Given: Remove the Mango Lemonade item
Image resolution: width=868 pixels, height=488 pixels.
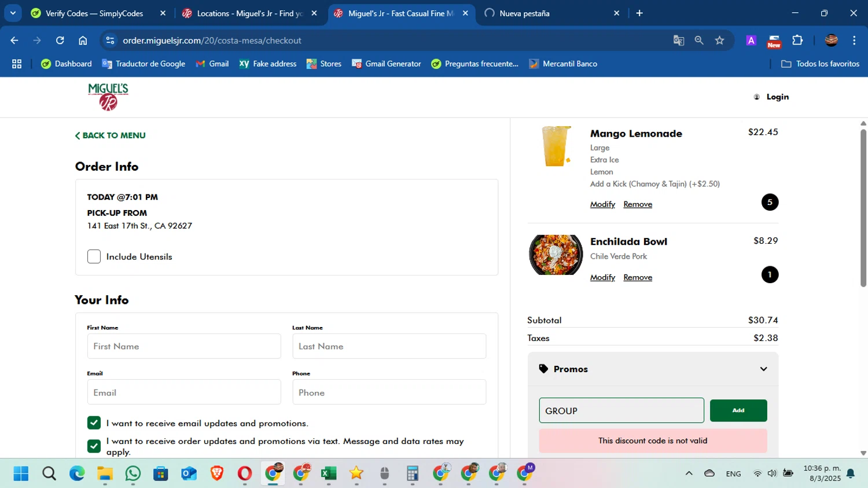Looking at the screenshot, I should pyautogui.click(x=638, y=204).
